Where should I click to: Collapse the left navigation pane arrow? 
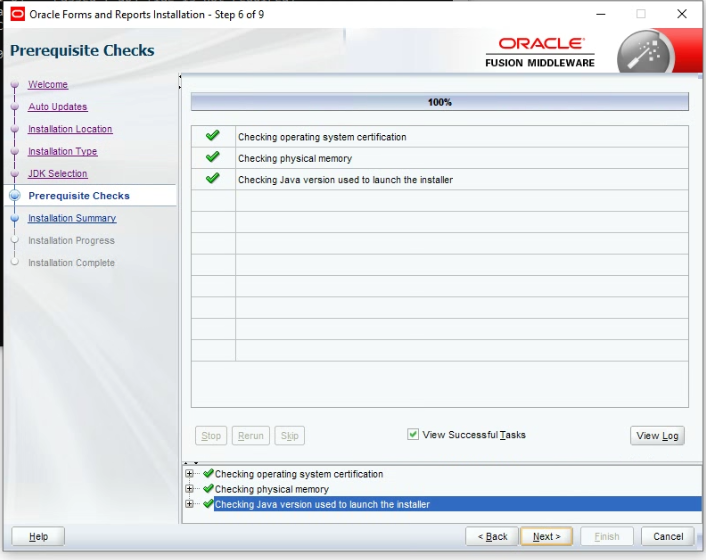[180, 77]
